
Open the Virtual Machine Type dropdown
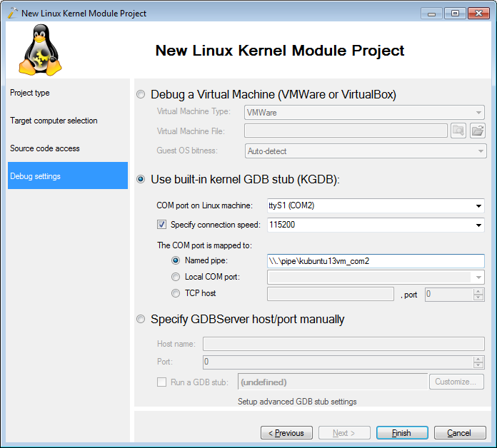[364, 113]
